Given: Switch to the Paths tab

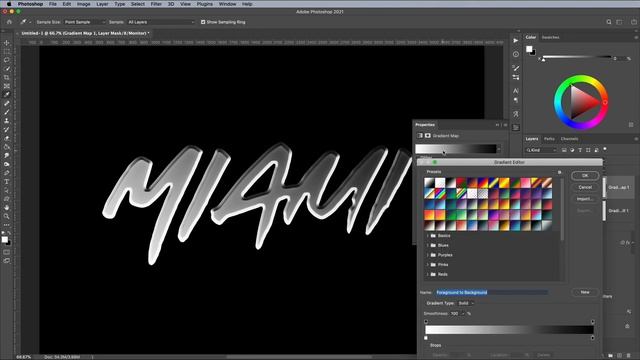Looking at the screenshot, I should coord(549,139).
